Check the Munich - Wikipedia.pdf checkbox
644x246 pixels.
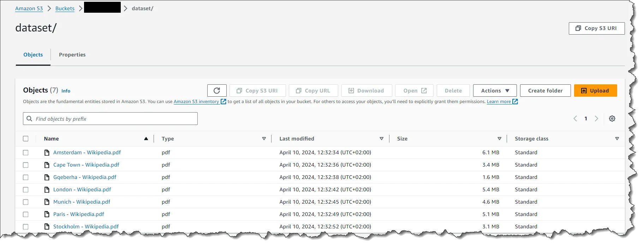26,202
